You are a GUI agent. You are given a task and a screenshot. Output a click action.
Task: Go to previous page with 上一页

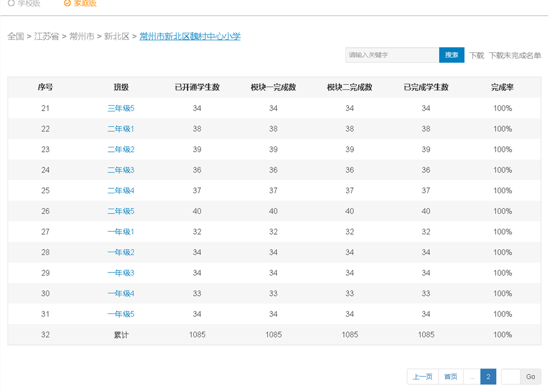coord(423,377)
